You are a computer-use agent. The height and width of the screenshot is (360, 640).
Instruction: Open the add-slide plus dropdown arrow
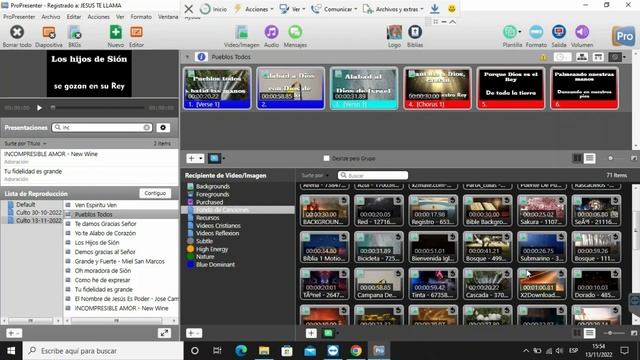click(x=200, y=158)
